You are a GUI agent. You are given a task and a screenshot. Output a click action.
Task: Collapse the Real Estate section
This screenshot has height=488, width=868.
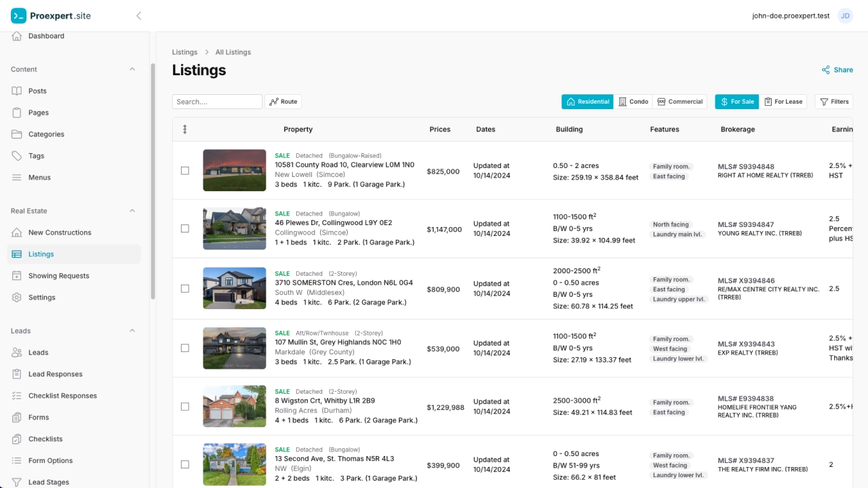(x=132, y=211)
